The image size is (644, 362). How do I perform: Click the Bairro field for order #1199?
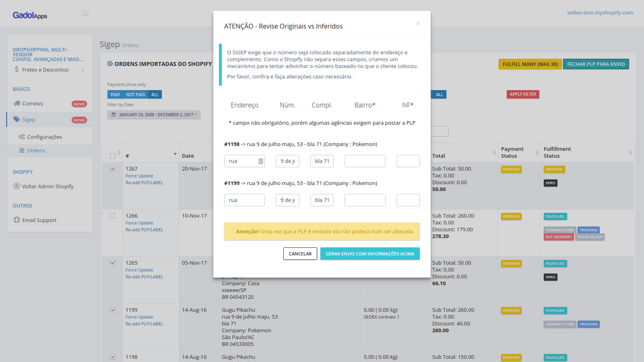coord(365,200)
